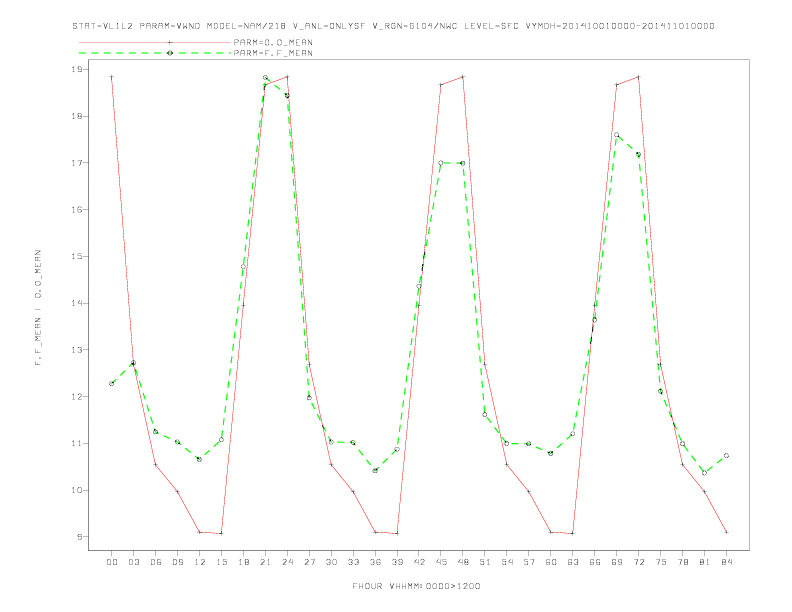792x612 pixels.
Task: Click red O.O_MEAN plus marker at hour 84
Action: click(726, 532)
